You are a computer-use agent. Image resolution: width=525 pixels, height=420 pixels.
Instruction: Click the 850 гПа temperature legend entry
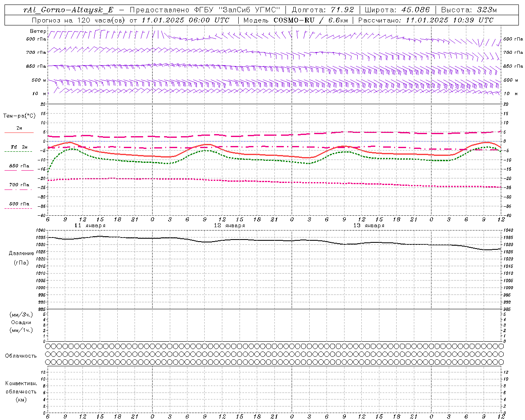click(19, 166)
